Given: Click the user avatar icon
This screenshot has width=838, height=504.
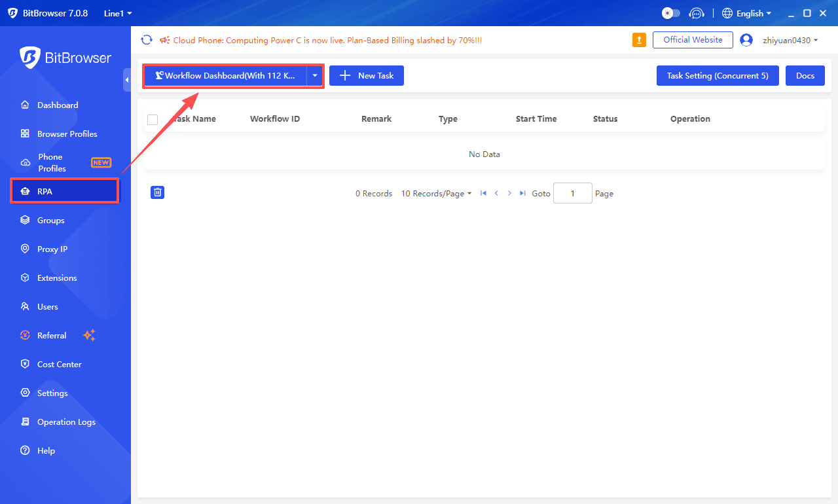Looking at the screenshot, I should 746,40.
